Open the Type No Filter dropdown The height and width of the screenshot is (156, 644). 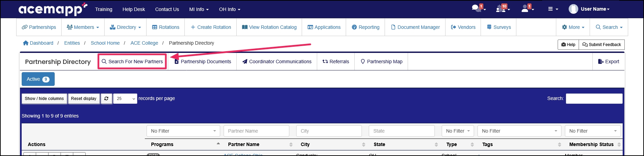coord(458,131)
